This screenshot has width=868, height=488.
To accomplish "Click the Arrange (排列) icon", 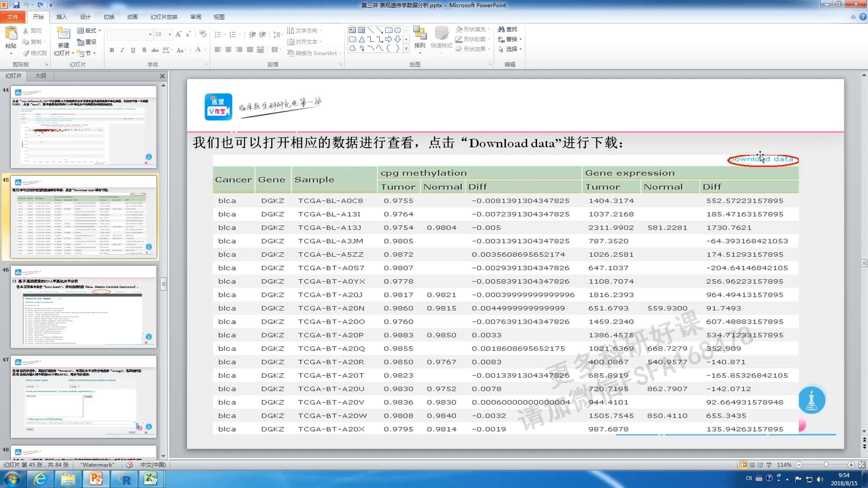I will pos(420,37).
